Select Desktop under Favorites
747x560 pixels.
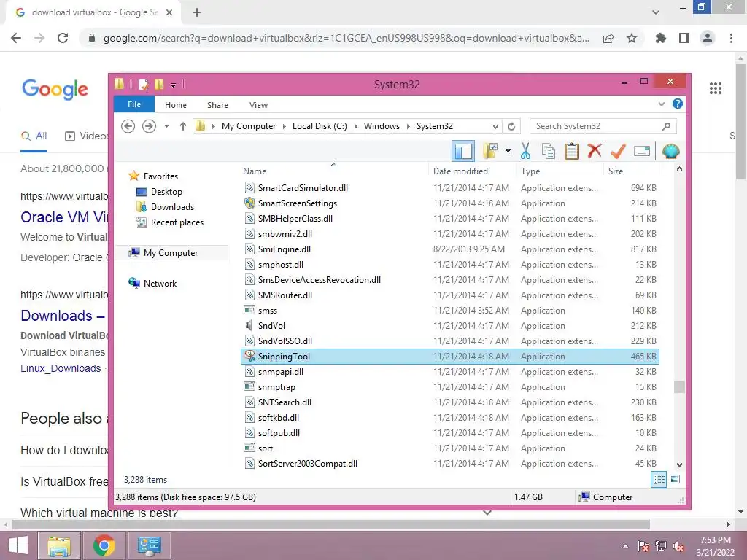click(167, 192)
